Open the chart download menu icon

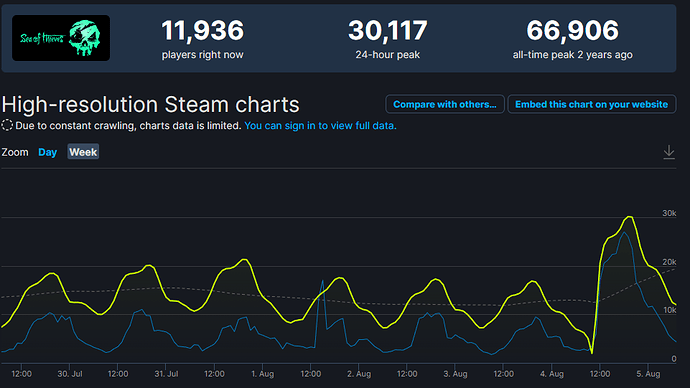(669, 152)
